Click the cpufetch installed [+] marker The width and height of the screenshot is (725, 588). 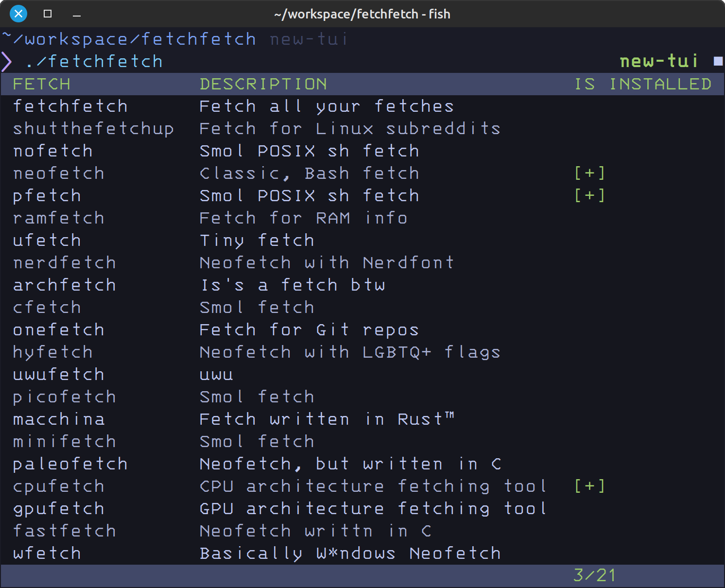[x=590, y=486]
